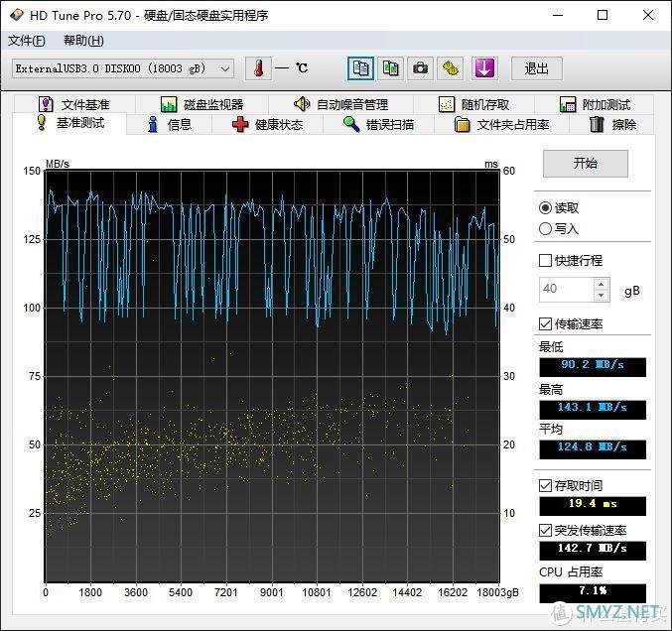Viewport: 672px width, 631px height.
Task: Switch to the 基准测试 tab
Action: click(x=69, y=123)
